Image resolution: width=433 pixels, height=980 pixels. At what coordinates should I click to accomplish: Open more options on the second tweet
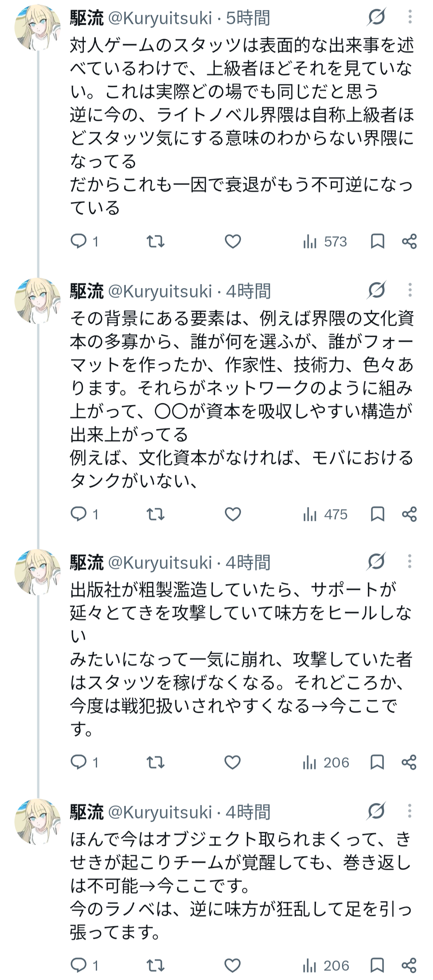410,290
